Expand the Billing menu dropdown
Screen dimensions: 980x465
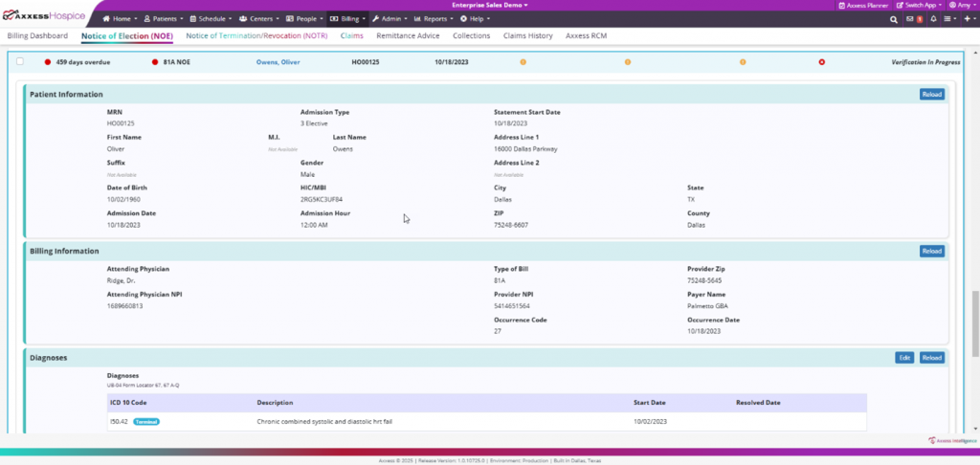[346, 19]
